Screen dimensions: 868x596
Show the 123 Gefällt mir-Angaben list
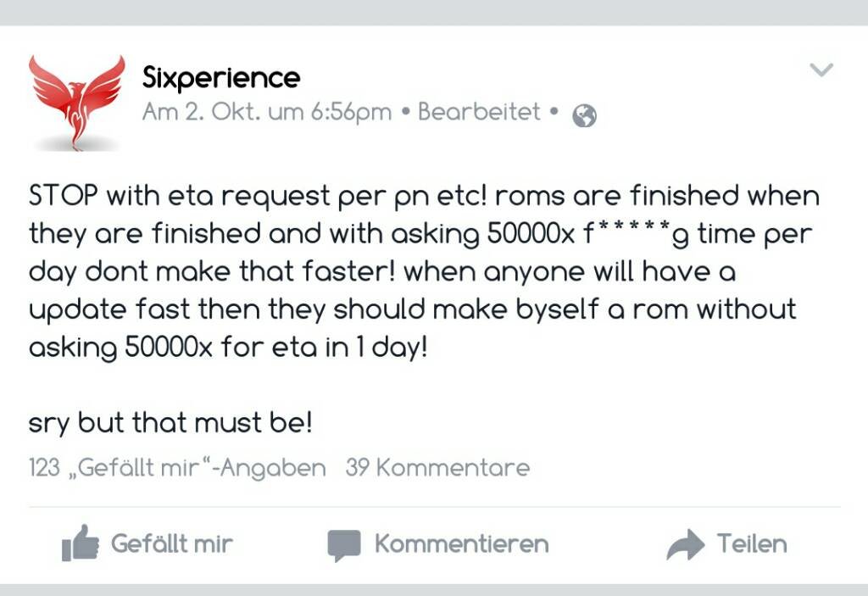pos(177,468)
